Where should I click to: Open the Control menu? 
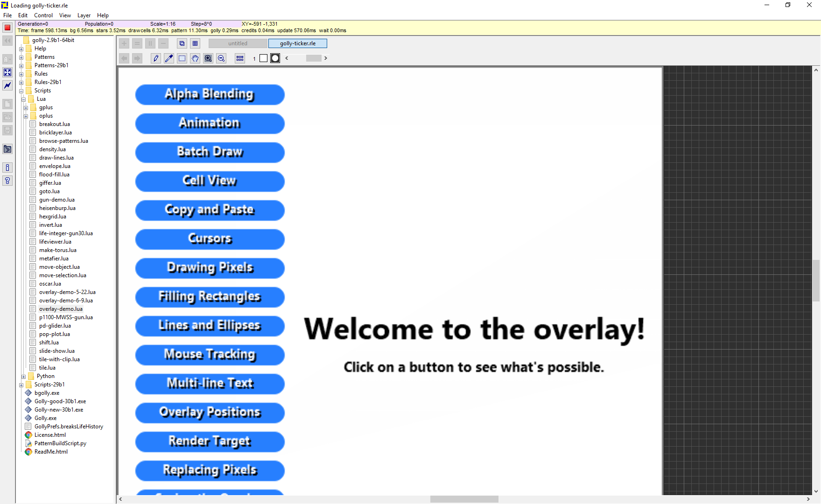click(x=43, y=15)
